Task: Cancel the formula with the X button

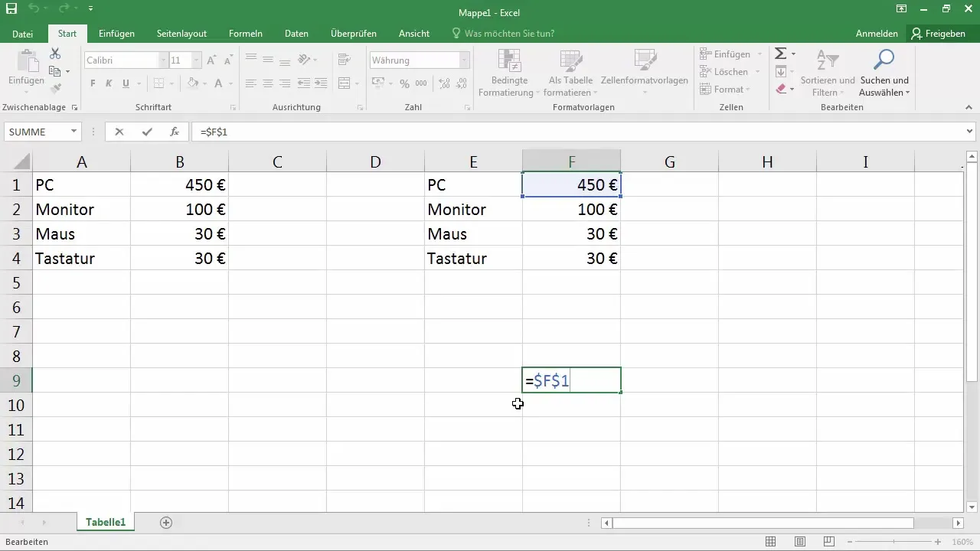Action: click(119, 132)
